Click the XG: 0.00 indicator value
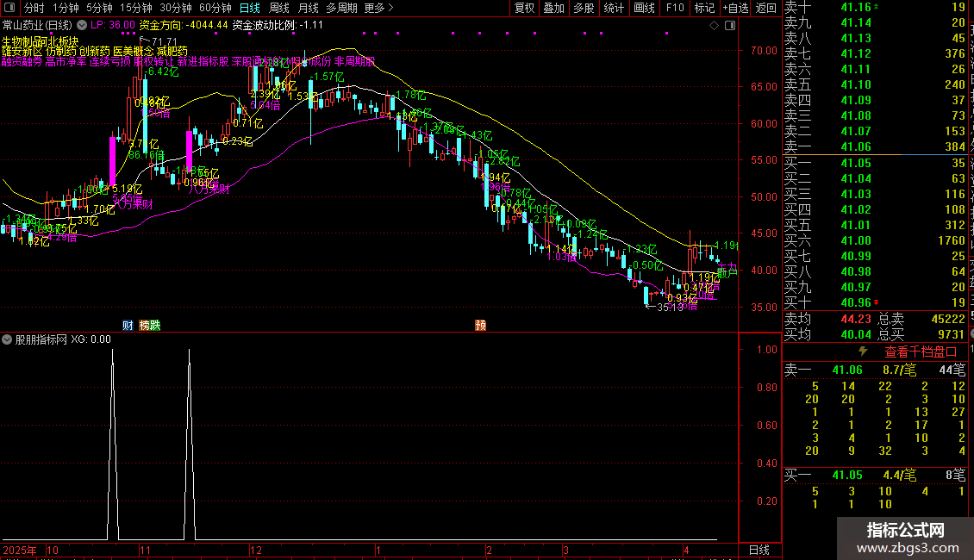Image resolution: width=974 pixels, height=560 pixels. point(91,339)
